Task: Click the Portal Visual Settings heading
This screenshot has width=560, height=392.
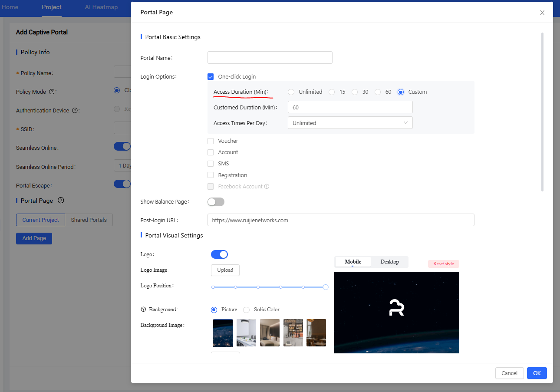Action: [174, 236]
